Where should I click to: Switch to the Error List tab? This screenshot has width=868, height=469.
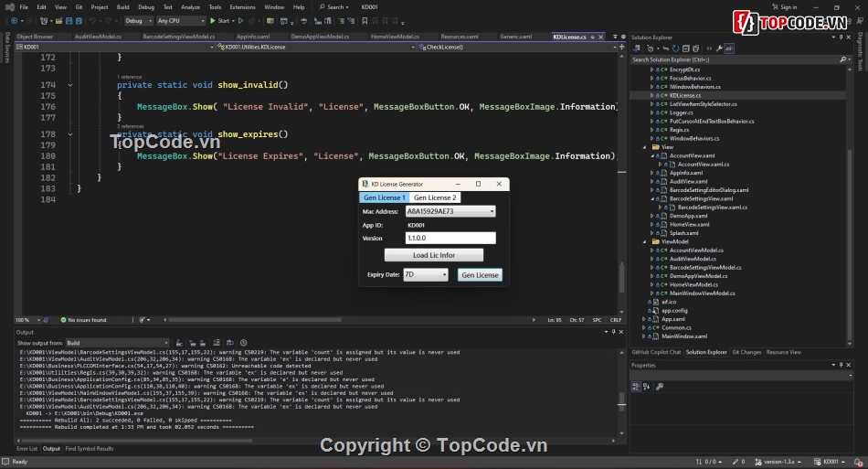[x=26, y=449]
